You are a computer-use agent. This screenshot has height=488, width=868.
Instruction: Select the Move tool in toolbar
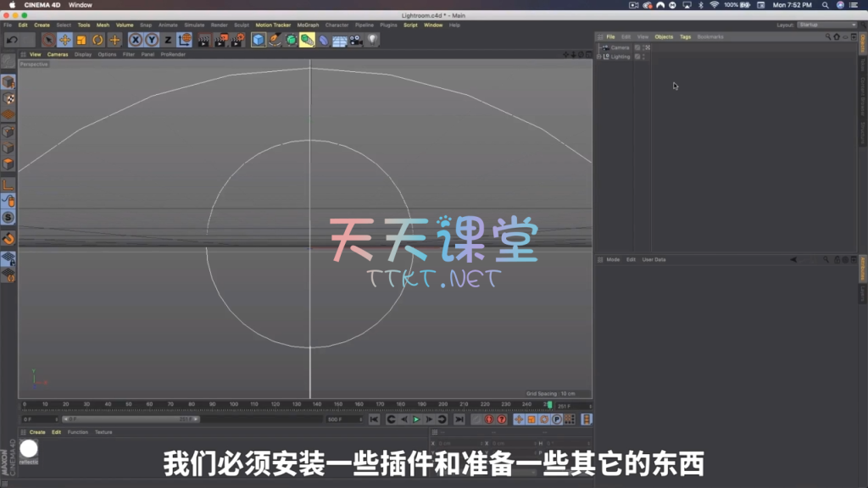pyautogui.click(x=64, y=40)
